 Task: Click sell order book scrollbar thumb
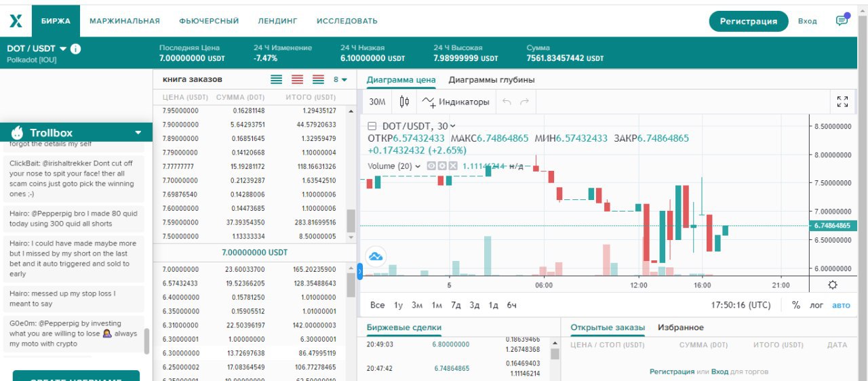[x=351, y=221]
